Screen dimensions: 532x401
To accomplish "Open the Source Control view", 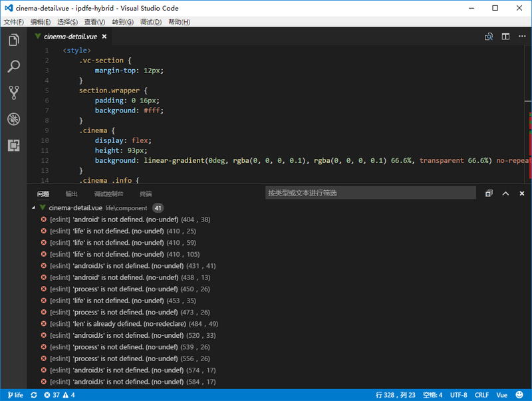I will 13,92.
